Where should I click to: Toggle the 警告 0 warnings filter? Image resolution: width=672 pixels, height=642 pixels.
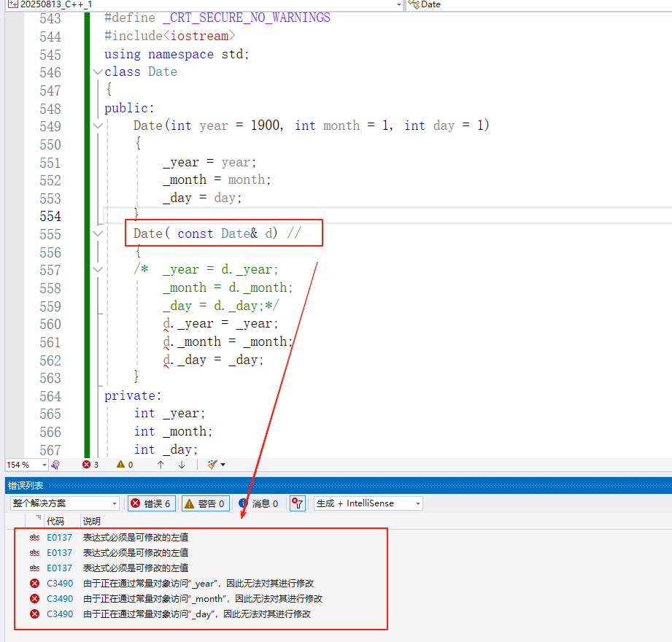(206, 503)
